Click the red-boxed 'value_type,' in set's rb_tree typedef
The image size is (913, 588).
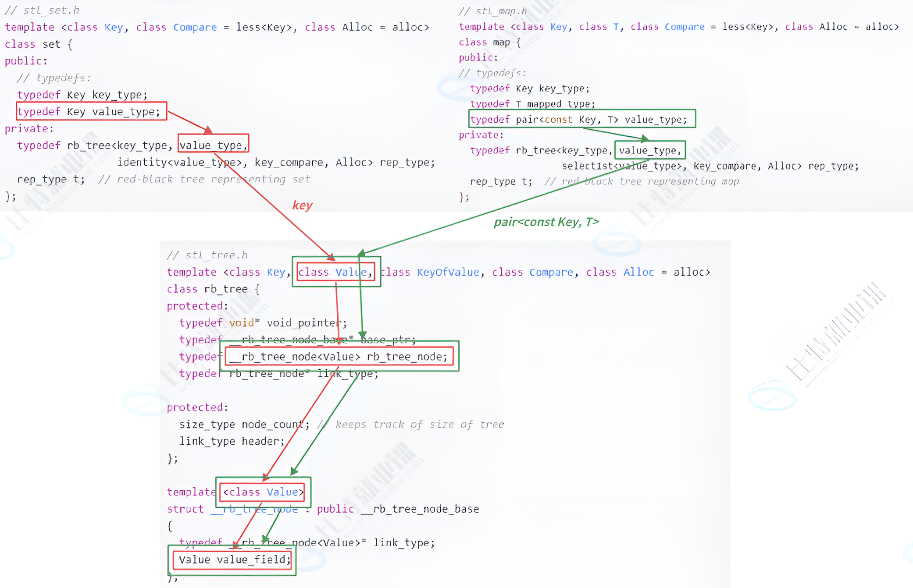(213, 145)
